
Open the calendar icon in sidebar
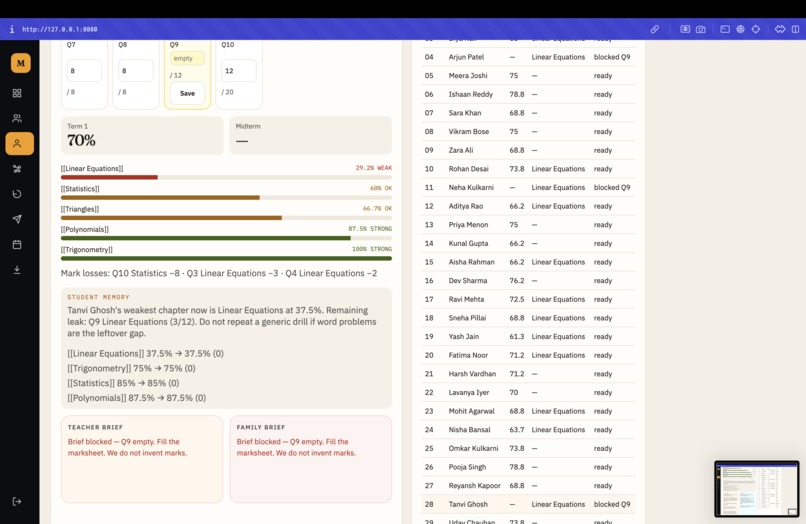click(x=17, y=244)
